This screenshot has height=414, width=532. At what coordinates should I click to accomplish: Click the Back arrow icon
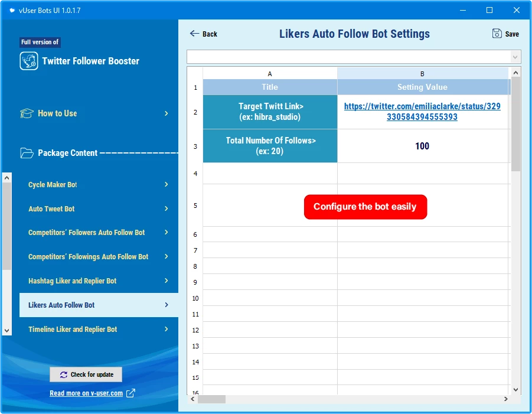pos(194,33)
